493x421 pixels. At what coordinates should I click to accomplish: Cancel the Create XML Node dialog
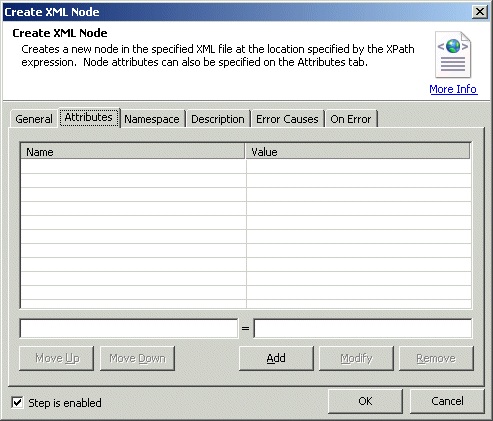(447, 401)
